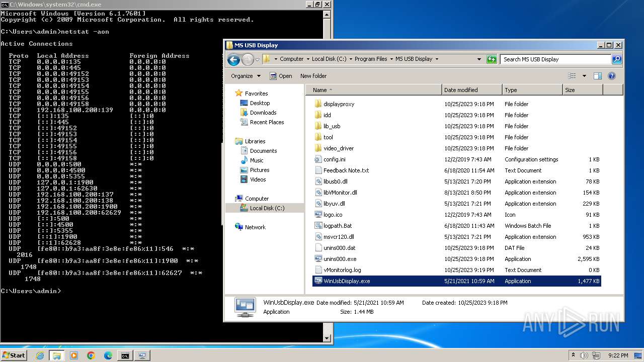
Task: Click the Back navigation arrow in Explorer
Action: point(233,60)
